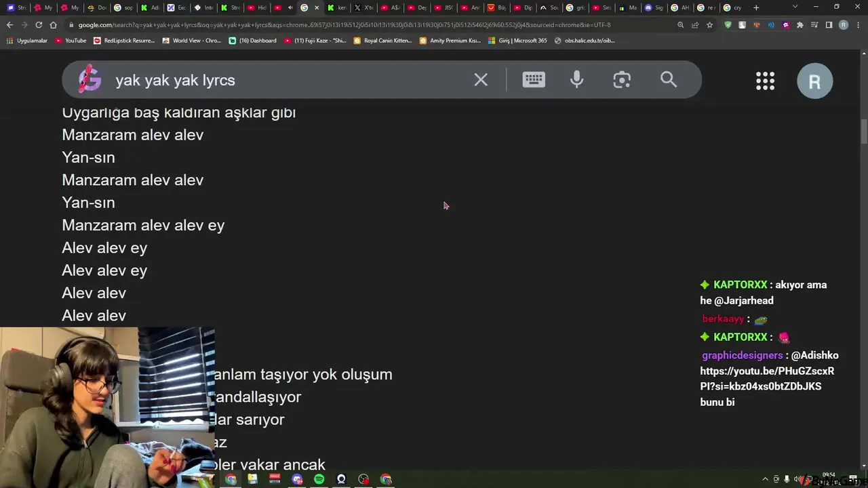Screen dimensions: 868x488
Task: Close the active Google search tab
Action: tap(317, 7)
